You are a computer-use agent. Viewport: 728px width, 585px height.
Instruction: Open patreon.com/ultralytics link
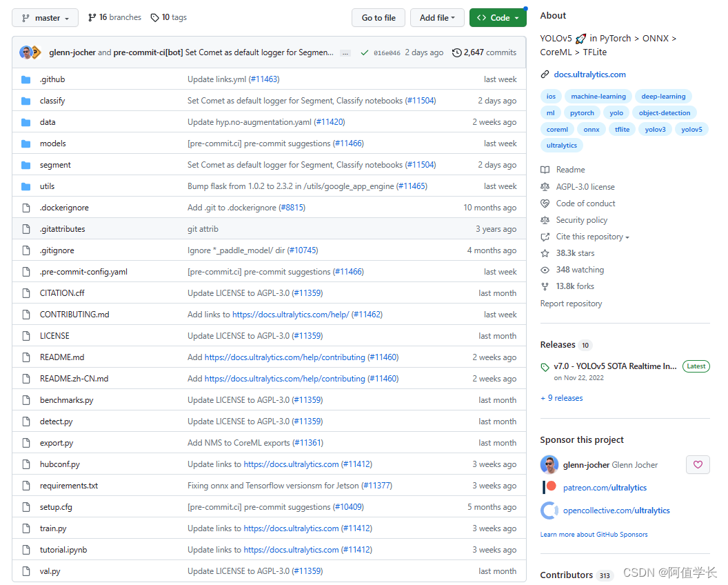click(x=605, y=488)
